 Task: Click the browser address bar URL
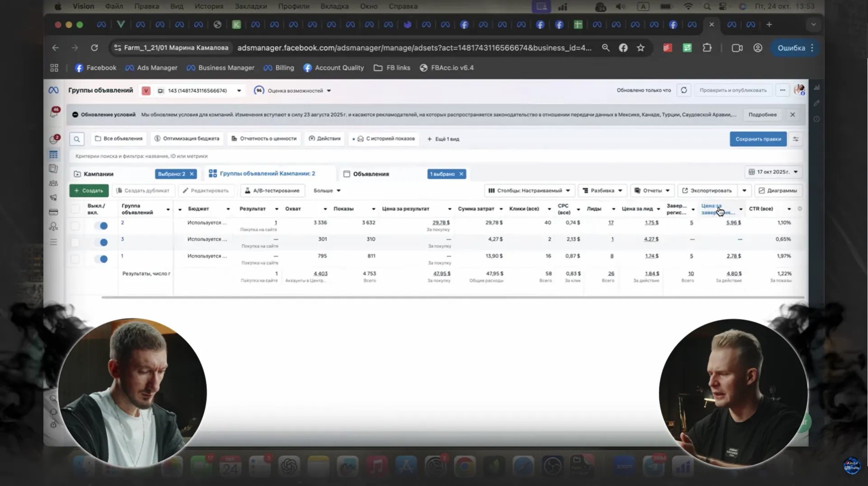(x=414, y=48)
